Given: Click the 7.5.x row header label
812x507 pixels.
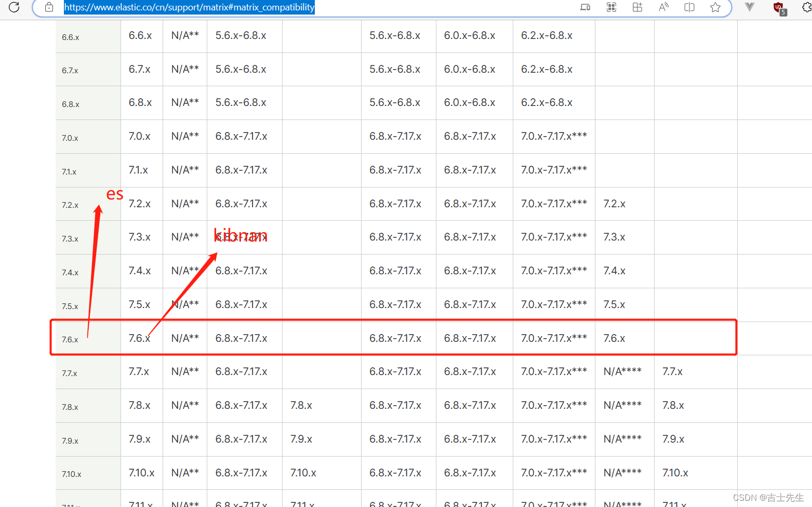Looking at the screenshot, I should [70, 306].
